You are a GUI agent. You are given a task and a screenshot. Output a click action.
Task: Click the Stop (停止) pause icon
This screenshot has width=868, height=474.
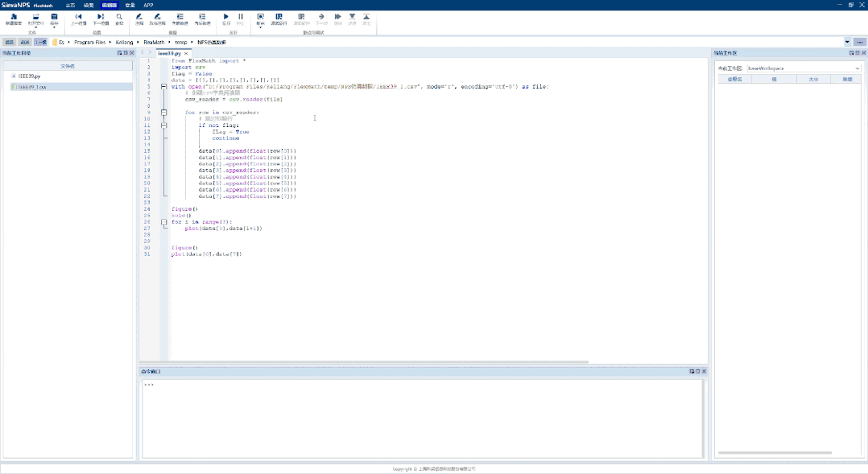241,17
